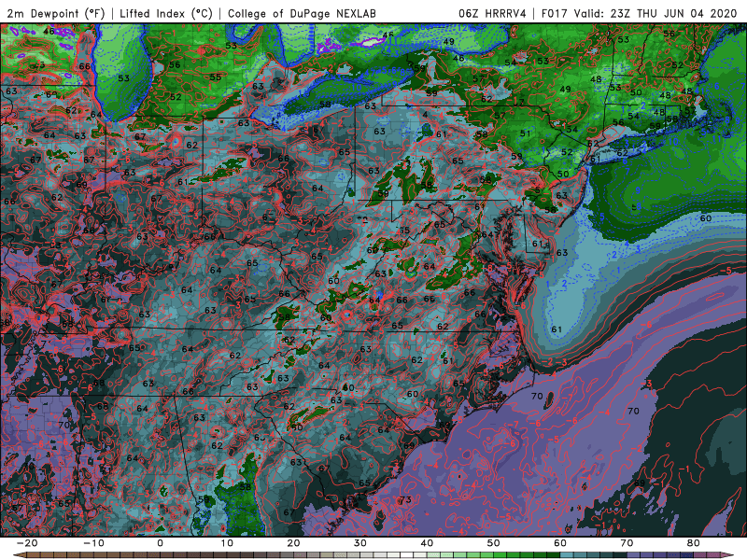The width and height of the screenshot is (747, 560).
Task: Click the "06Z HRRRV4" model run label
Action: point(492,13)
